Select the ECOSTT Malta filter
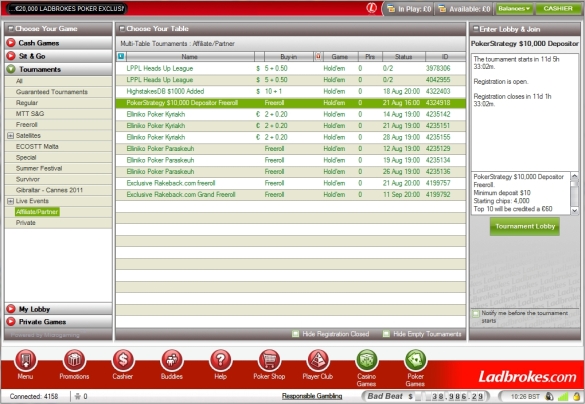Image resolution: width=585 pixels, height=404 pixels. [37, 147]
